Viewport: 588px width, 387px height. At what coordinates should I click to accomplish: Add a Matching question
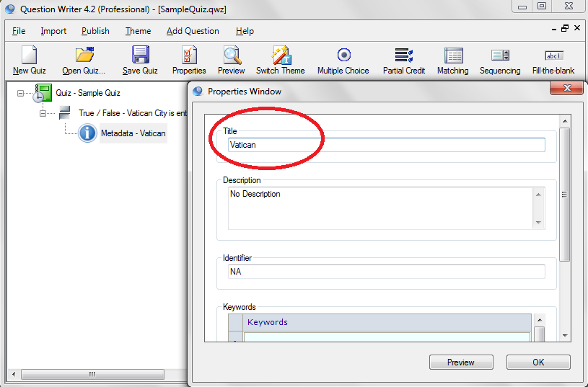(453, 60)
